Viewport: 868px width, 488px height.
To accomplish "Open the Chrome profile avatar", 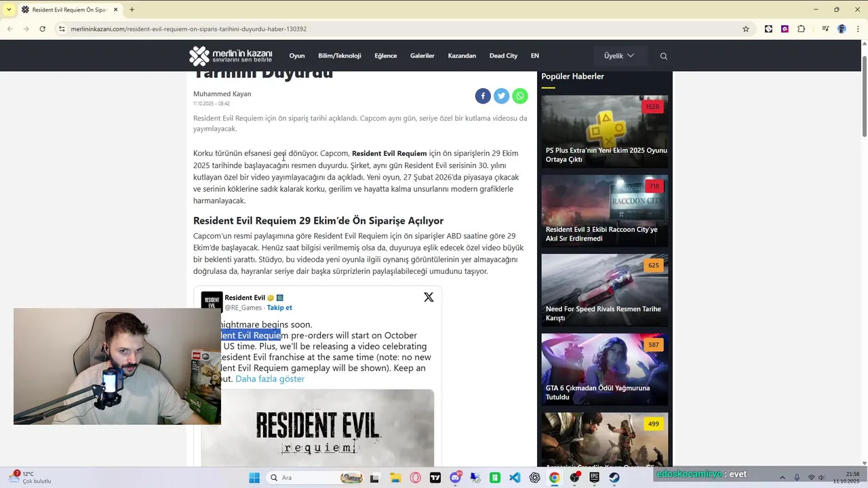I will [842, 29].
